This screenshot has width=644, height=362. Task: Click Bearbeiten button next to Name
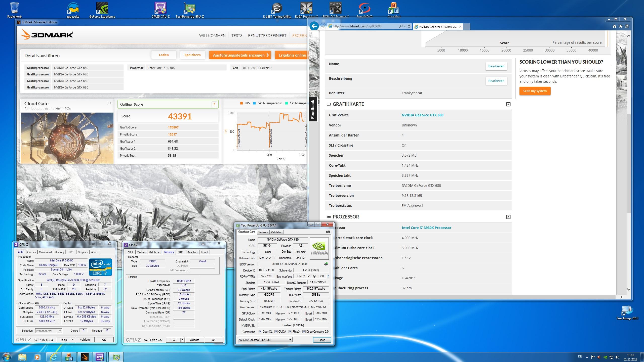click(496, 66)
